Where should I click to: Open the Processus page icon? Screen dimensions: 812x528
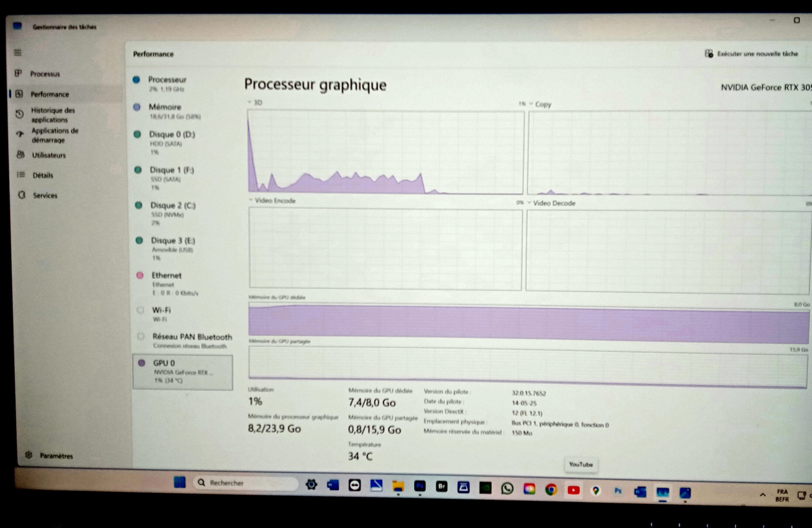click(18, 73)
